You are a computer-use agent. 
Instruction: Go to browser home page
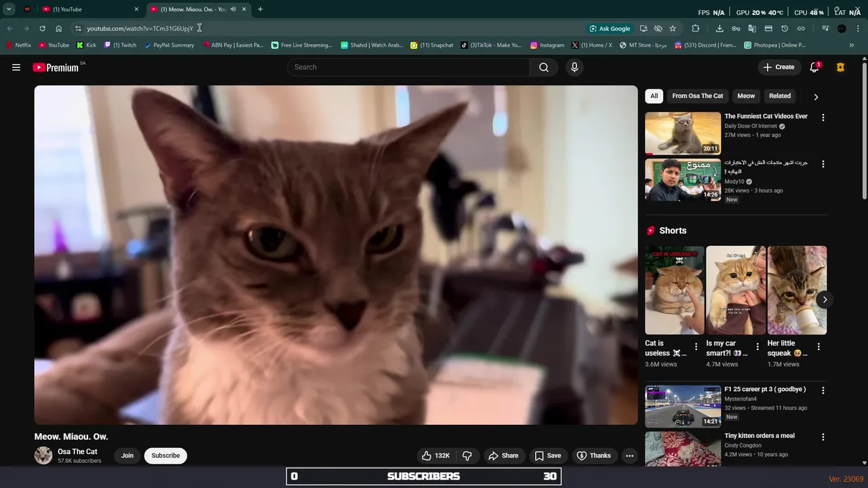59,28
